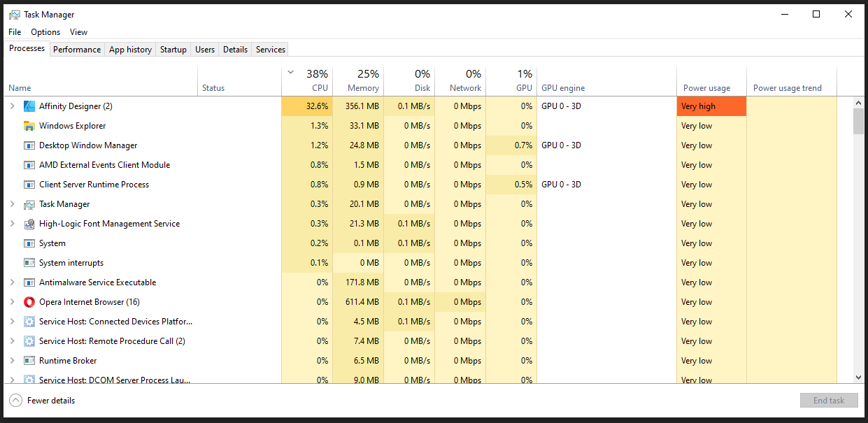Click the 33.1 MB memory cell
The width and height of the screenshot is (868, 423).
click(358, 126)
